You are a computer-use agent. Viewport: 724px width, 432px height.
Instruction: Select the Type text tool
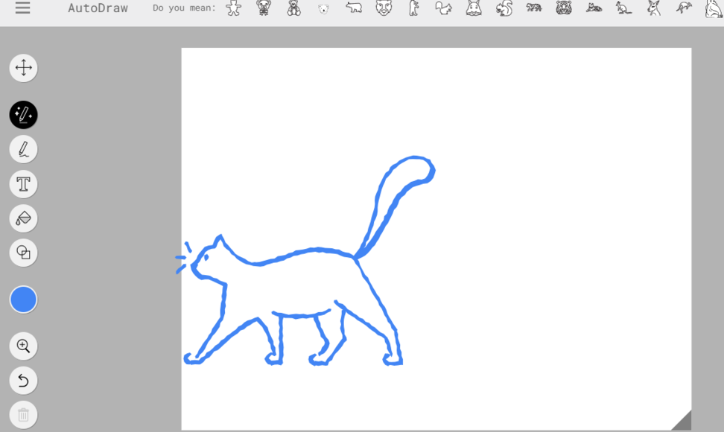pos(24,184)
